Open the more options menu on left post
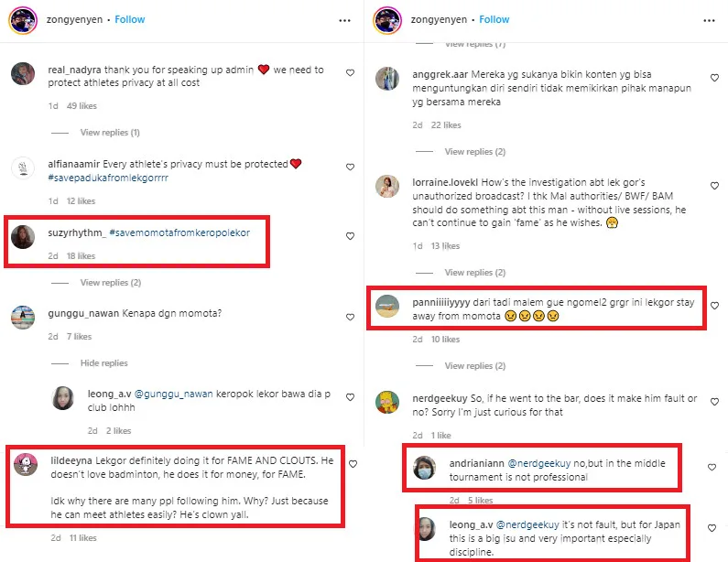The height and width of the screenshot is (562, 728). pos(344,19)
